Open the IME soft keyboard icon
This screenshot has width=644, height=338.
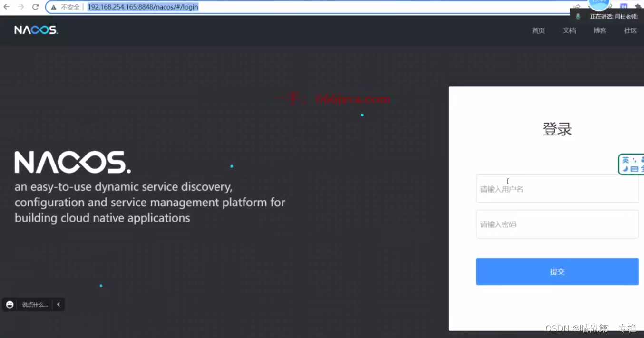[x=634, y=169]
